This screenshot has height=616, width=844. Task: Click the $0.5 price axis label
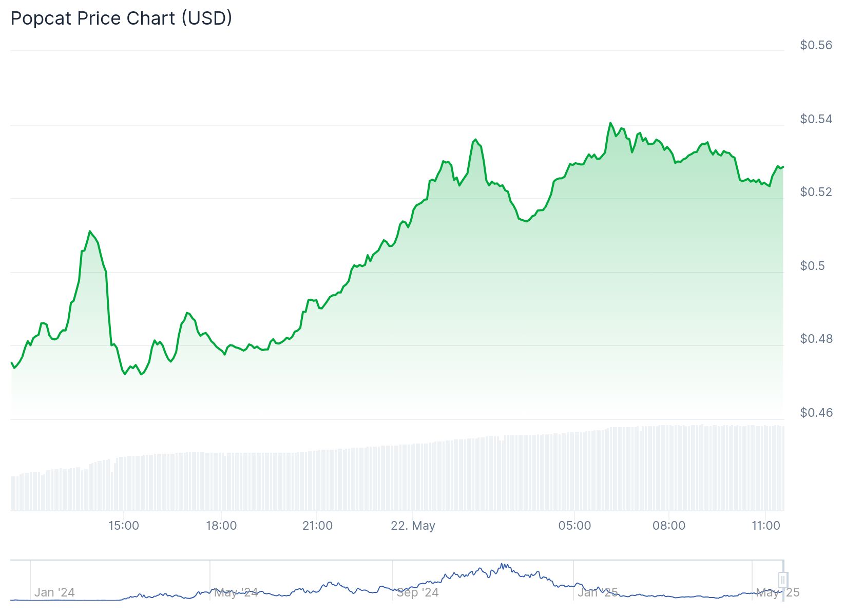[x=812, y=266]
